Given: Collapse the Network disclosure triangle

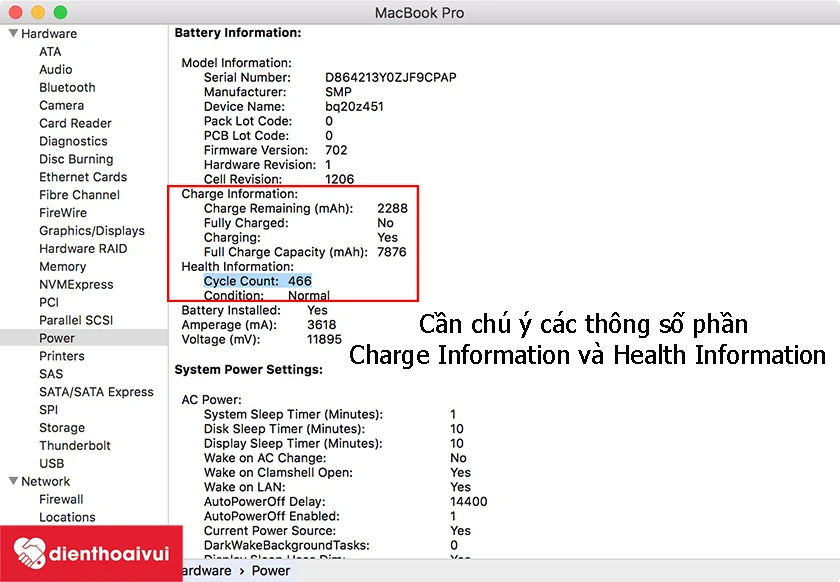Looking at the screenshot, I should click(x=13, y=481).
